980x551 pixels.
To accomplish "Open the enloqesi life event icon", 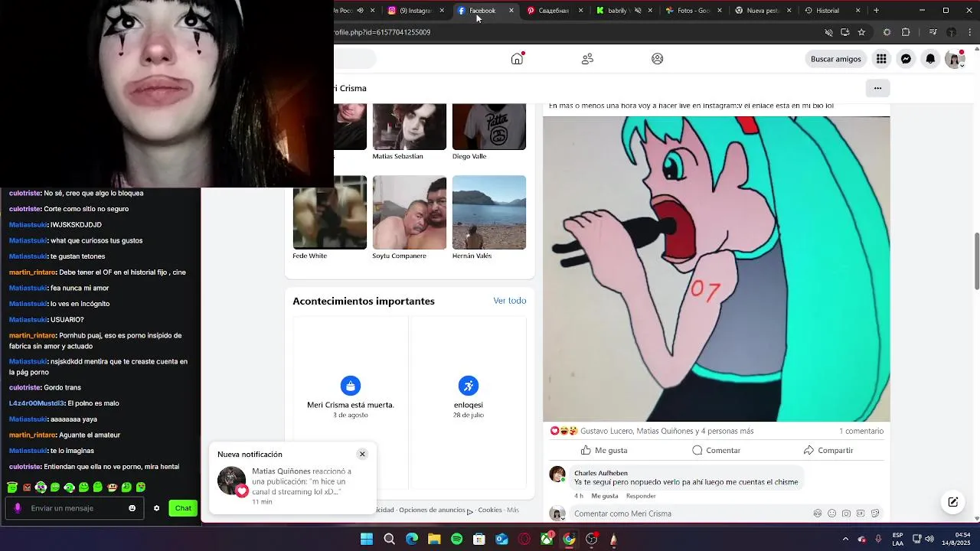I will [x=469, y=386].
